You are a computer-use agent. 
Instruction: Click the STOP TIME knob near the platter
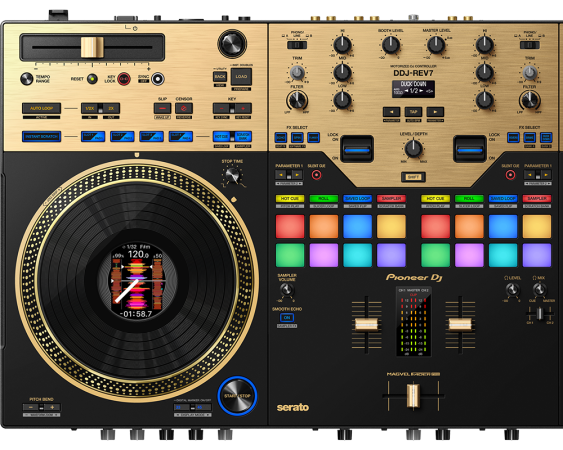click(233, 176)
